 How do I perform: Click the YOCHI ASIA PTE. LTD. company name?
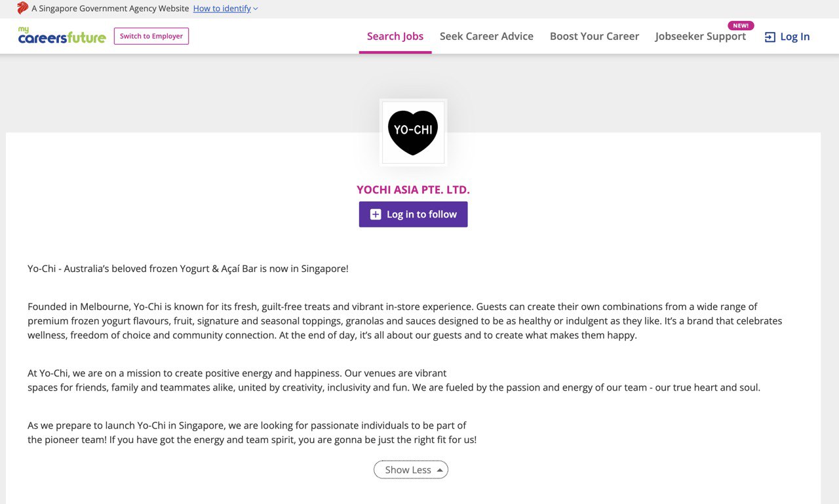(413, 190)
